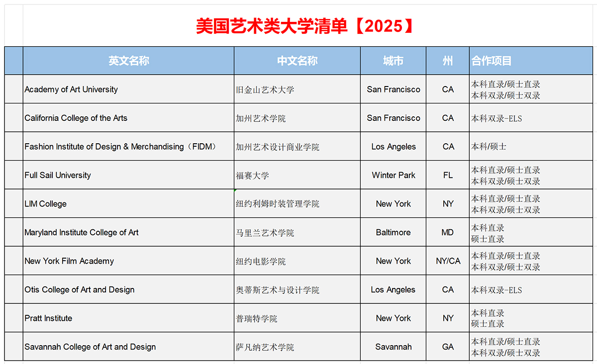
Task: Click the 城市 column header
Action: pyautogui.click(x=393, y=60)
